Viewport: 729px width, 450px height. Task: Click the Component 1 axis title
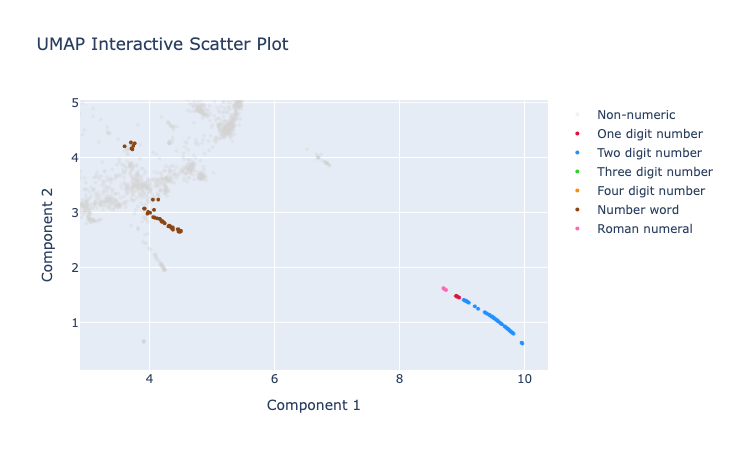[313, 405]
